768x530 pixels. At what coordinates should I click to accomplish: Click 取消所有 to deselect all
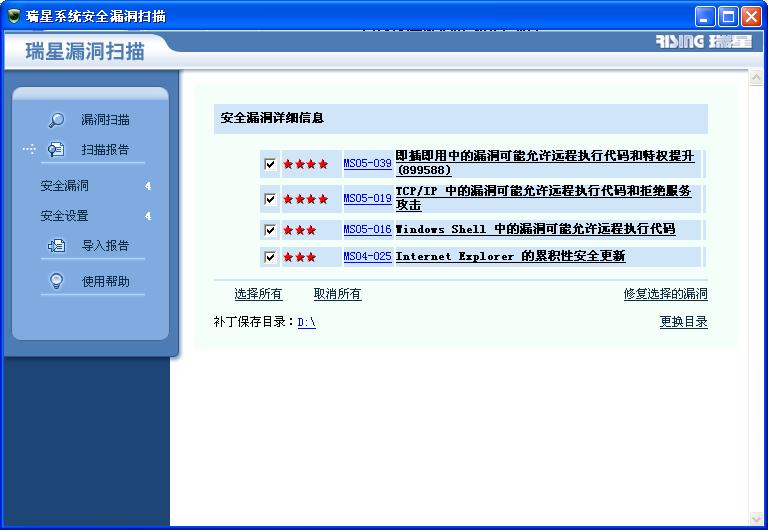point(337,294)
